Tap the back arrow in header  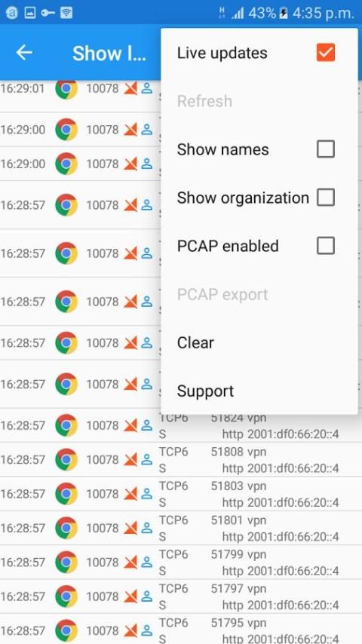[24, 53]
